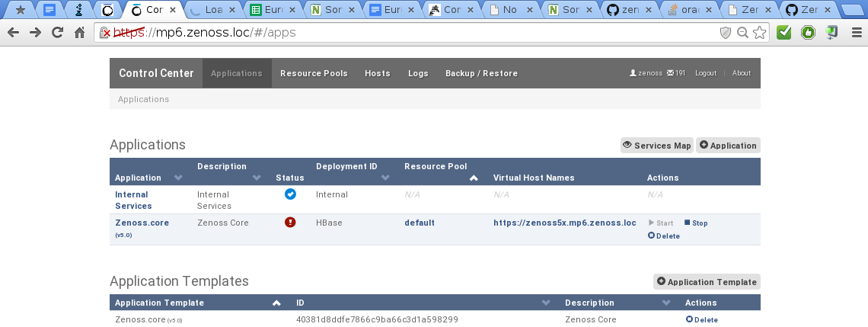Go back with the browser back arrow

click(13, 33)
